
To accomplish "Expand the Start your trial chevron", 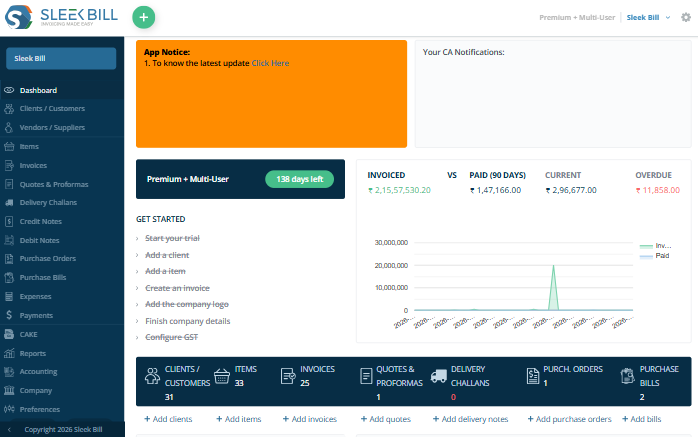I will (137, 239).
